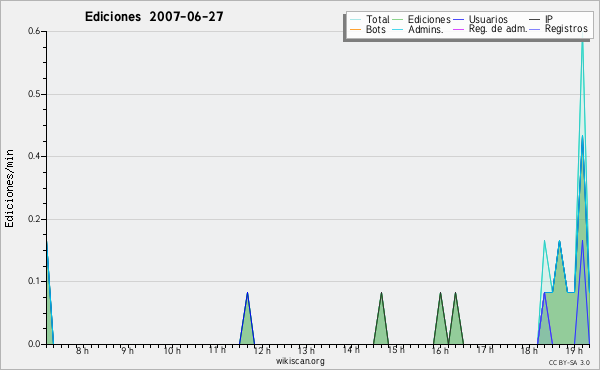600x370 pixels.
Task: Click the 0.6 y-axis value
Action: point(34,31)
